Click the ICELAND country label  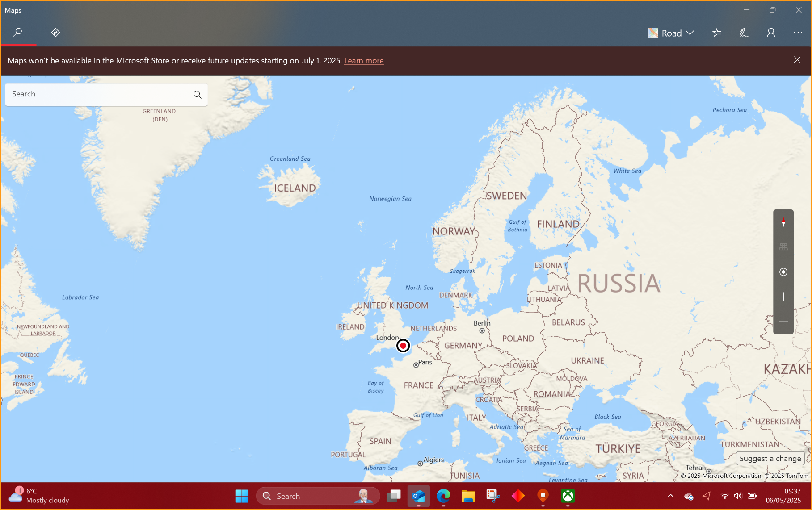pyautogui.click(x=295, y=188)
